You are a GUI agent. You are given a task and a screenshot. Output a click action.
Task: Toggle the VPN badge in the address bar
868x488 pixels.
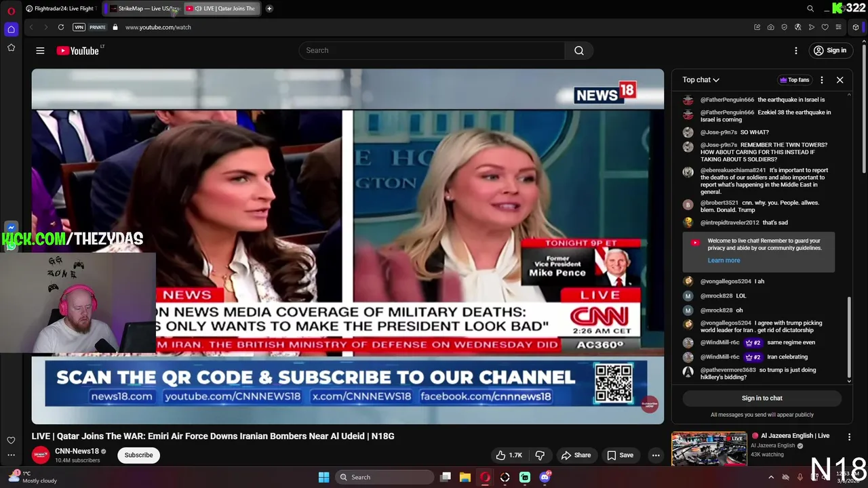[x=79, y=27]
